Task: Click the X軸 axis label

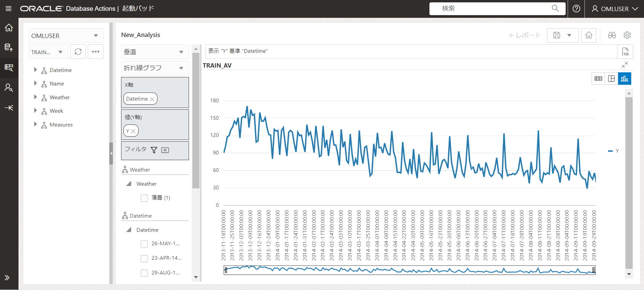Action: (x=129, y=85)
